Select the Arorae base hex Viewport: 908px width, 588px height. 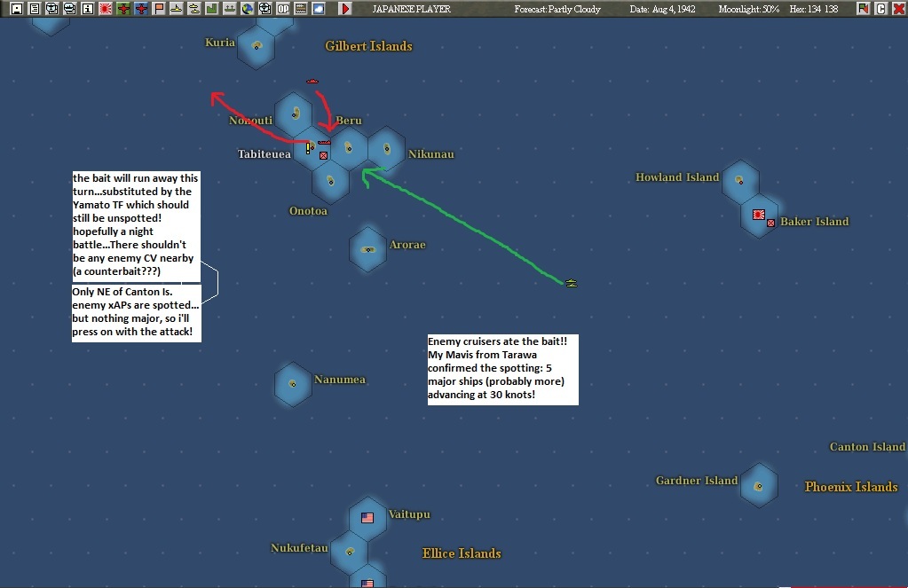click(367, 249)
